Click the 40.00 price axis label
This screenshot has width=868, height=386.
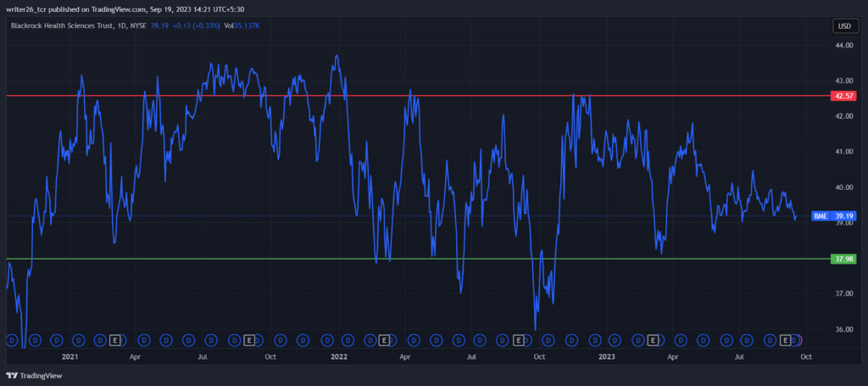coord(843,187)
